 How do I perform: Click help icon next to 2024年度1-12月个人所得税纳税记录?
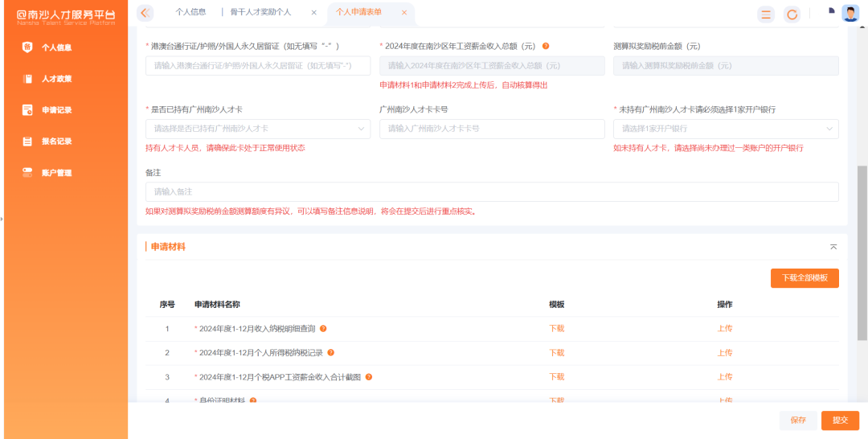coord(330,353)
